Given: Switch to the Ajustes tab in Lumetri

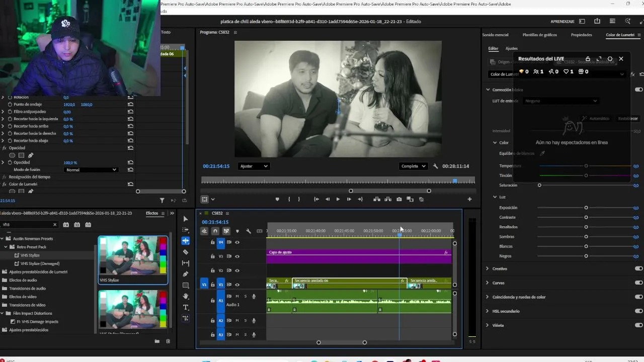Looking at the screenshot, I should (x=511, y=48).
